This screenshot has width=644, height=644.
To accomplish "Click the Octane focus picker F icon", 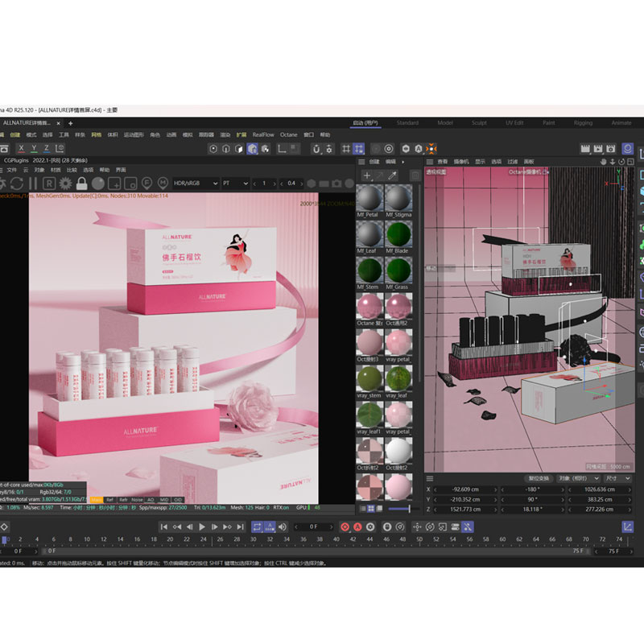I will [147, 184].
